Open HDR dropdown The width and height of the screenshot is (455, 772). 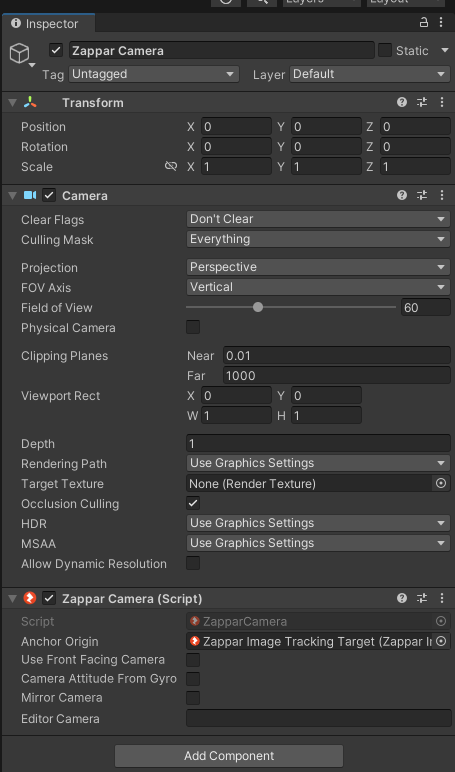click(318, 523)
